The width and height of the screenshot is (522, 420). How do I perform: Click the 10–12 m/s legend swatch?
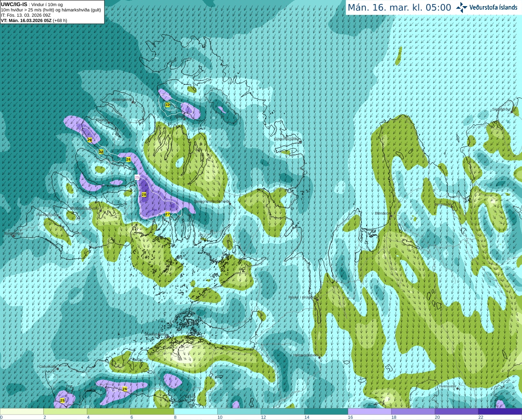pos(239,411)
